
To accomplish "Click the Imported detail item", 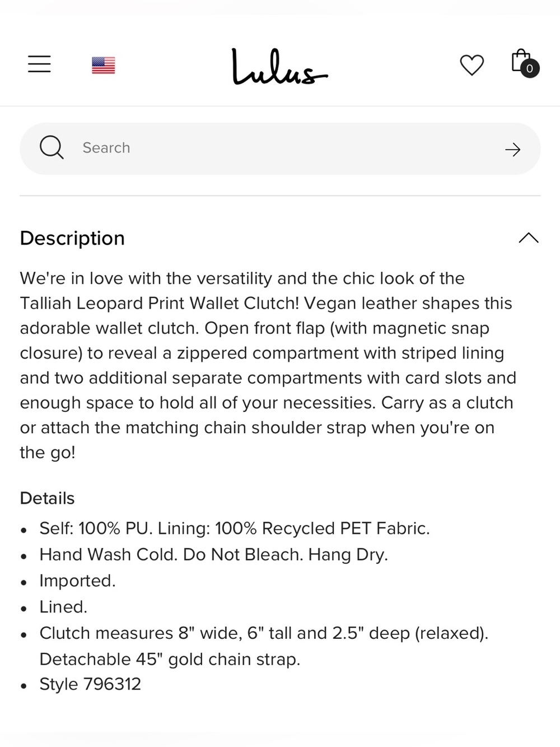I will tap(77, 581).
